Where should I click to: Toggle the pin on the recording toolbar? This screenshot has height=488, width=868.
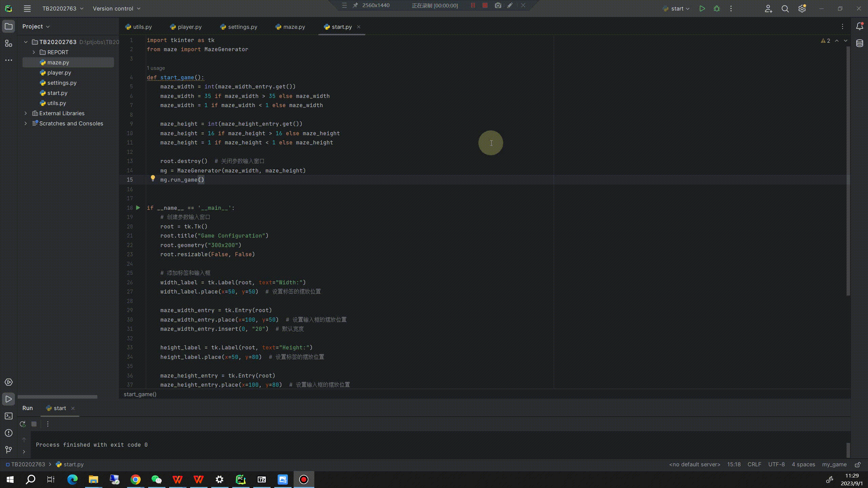coord(355,5)
